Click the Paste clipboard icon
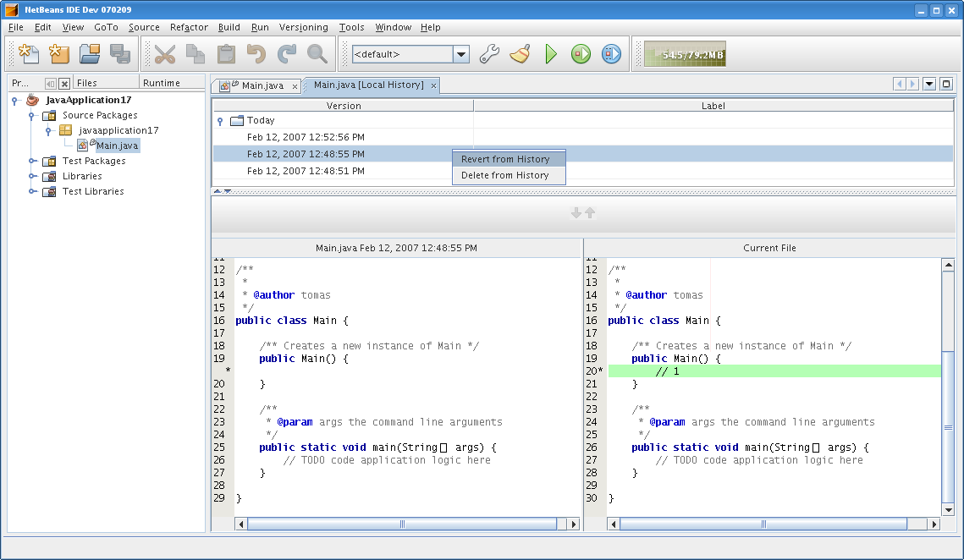 click(226, 54)
